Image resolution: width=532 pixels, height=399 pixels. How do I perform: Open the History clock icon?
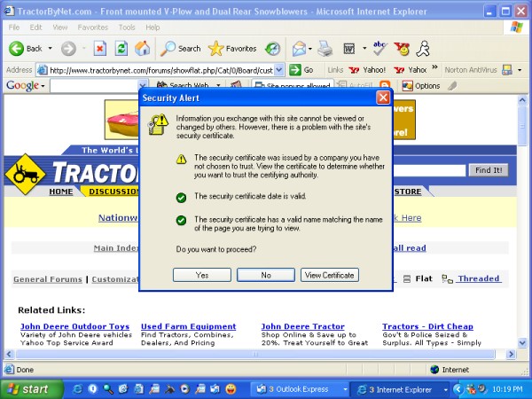273,49
